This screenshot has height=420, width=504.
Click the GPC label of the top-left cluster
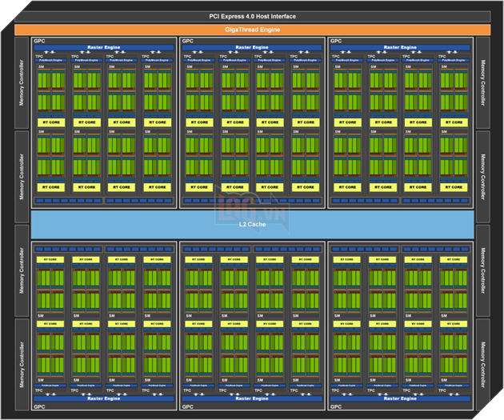[38, 40]
